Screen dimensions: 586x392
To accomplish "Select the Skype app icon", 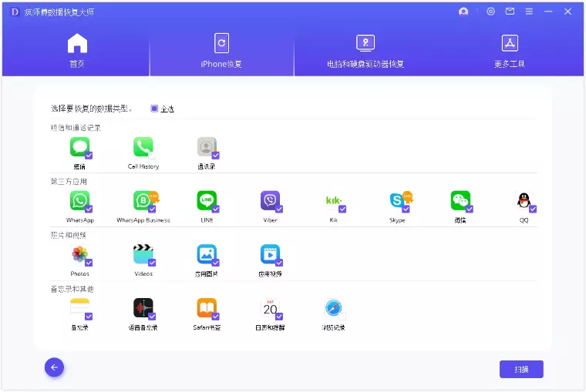I will coord(397,200).
